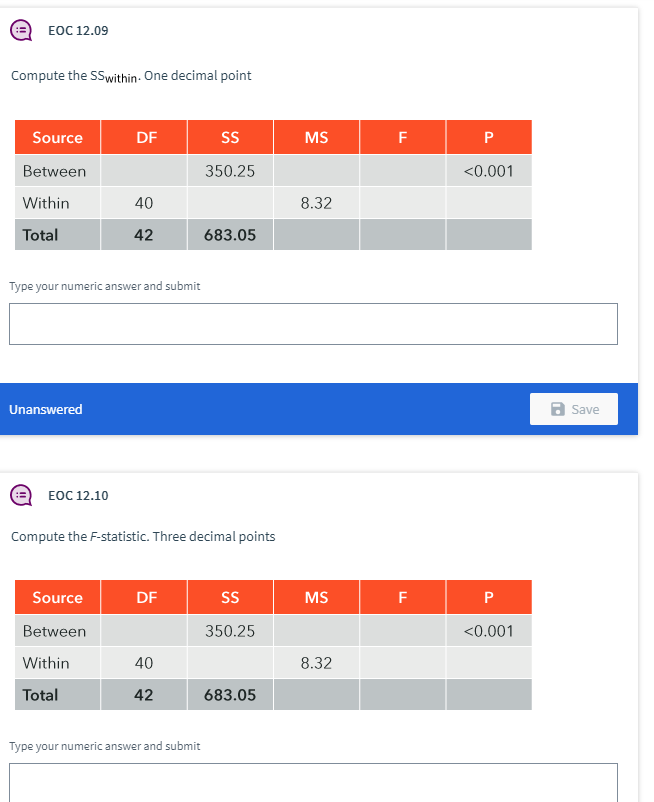Click the SS column header in the lower table

pos(230,597)
